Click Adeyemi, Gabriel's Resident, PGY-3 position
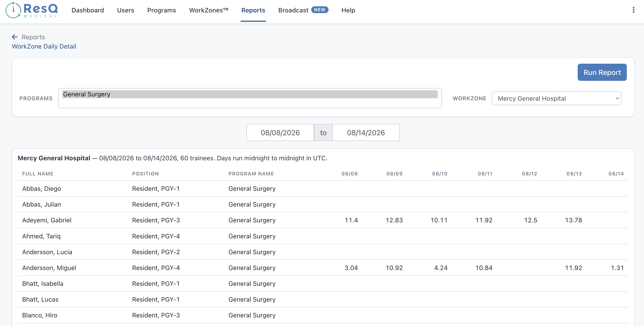644x326 pixels. point(156,220)
